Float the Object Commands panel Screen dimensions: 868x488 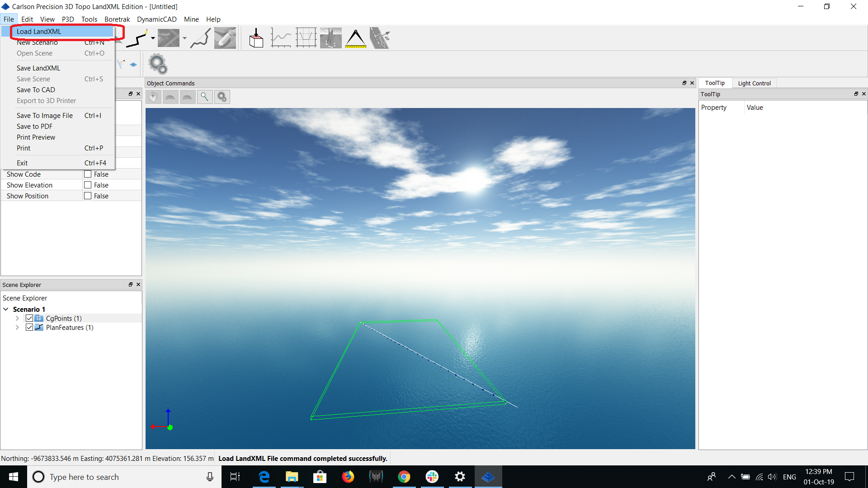point(684,83)
